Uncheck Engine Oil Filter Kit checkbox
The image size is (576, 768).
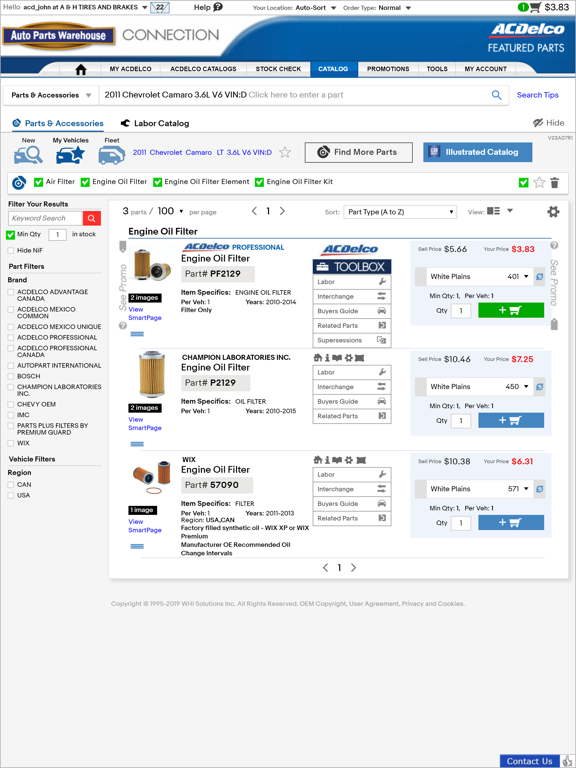259,182
